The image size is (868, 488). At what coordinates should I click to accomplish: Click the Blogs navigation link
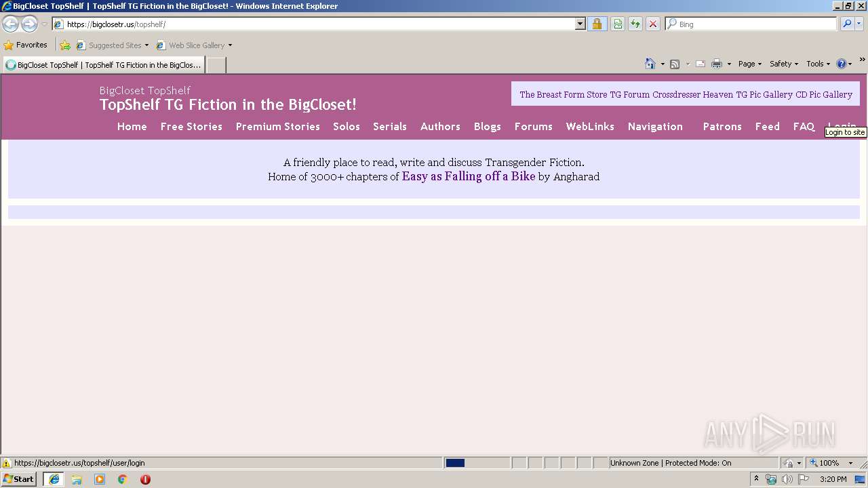pos(488,127)
